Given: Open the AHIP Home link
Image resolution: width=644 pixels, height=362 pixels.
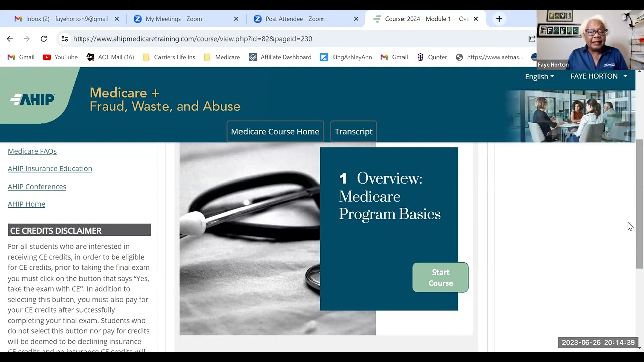Looking at the screenshot, I should (x=26, y=204).
